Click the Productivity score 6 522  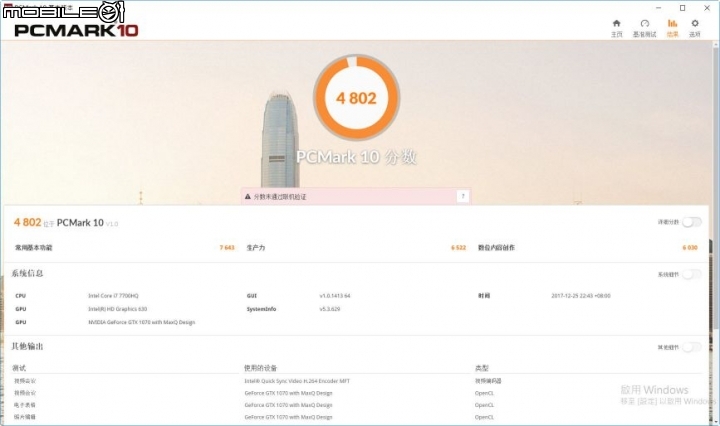(x=458, y=247)
